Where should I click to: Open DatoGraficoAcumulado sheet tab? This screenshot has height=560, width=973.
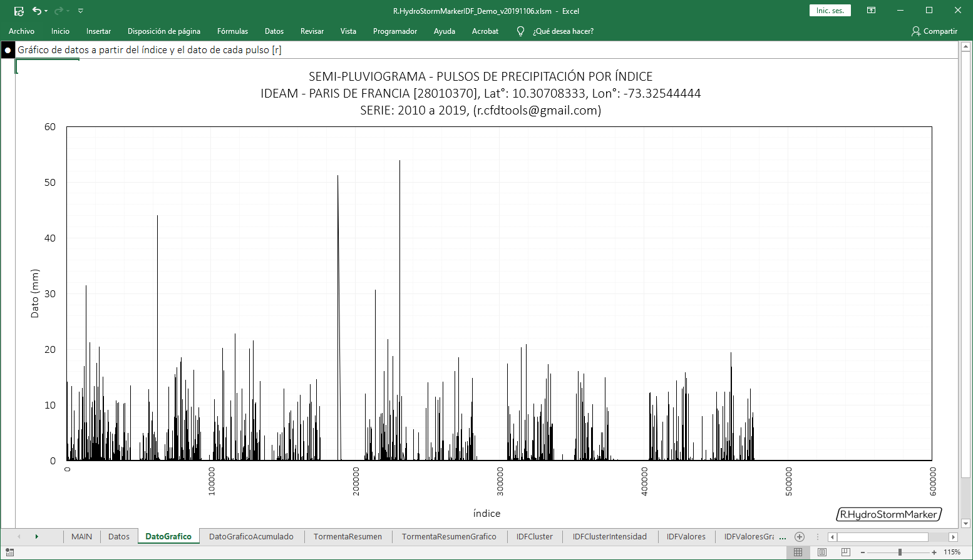tap(251, 536)
